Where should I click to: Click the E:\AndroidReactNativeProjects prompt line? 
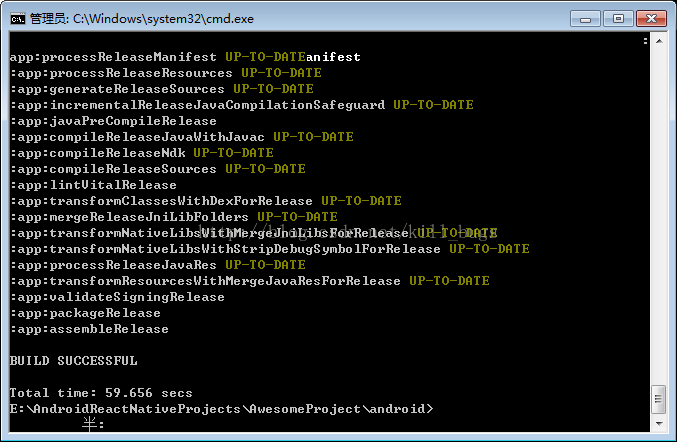[x=221, y=409]
